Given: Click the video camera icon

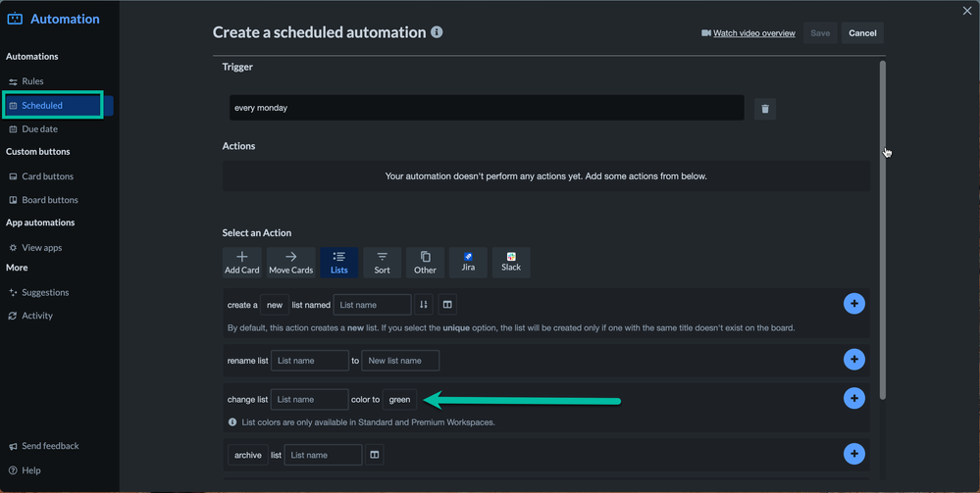Looking at the screenshot, I should click(x=706, y=33).
